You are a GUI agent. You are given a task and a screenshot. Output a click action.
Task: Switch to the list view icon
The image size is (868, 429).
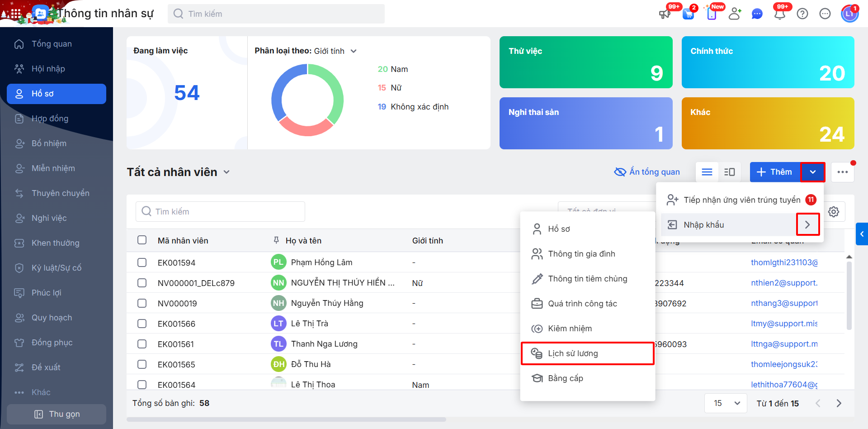(707, 172)
